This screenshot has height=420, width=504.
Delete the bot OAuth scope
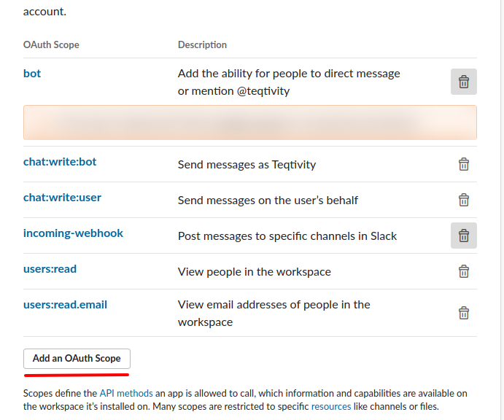tap(463, 82)
